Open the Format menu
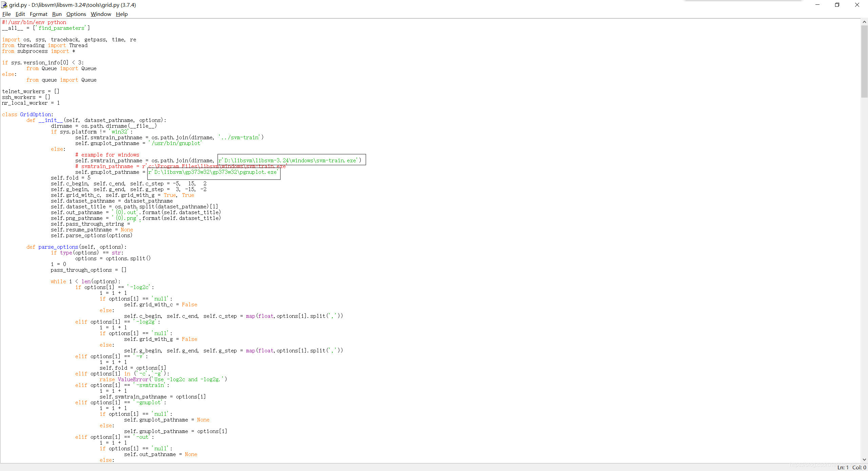868x471 pixels. (38, 14)
